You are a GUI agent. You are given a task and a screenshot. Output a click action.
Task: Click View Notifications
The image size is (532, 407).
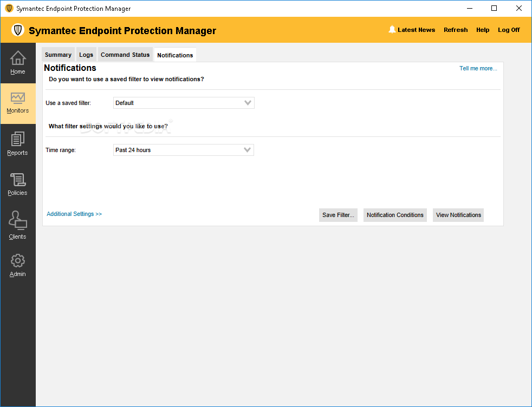pos(458,215)
